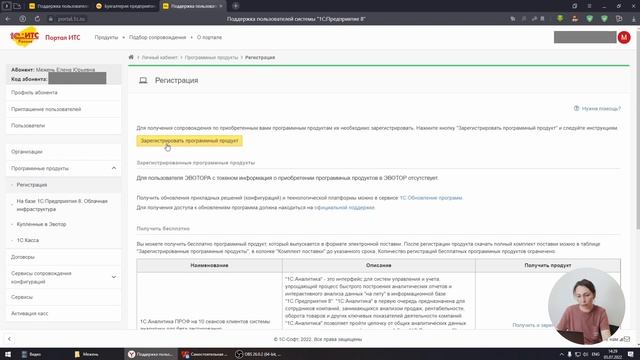Reload the page with the refresh icon
Image resolution: width=640 pixels, height=360 pixels.
click(x=37, y=19)
